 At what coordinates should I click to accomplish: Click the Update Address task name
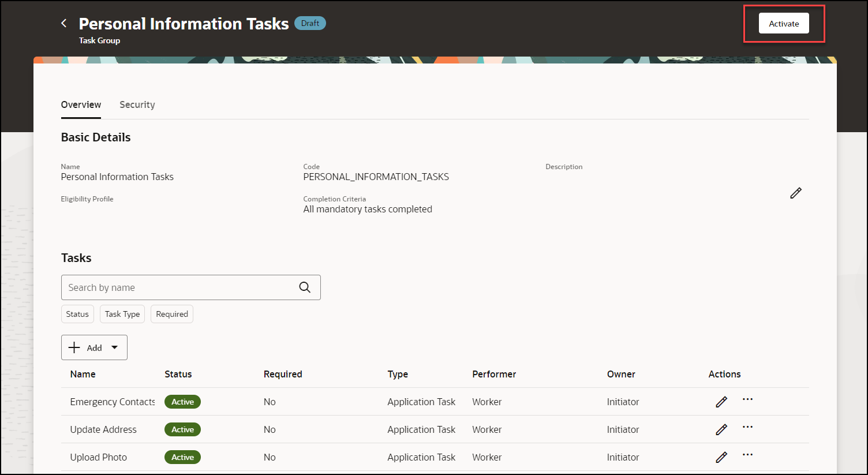(x=103, y=429)
